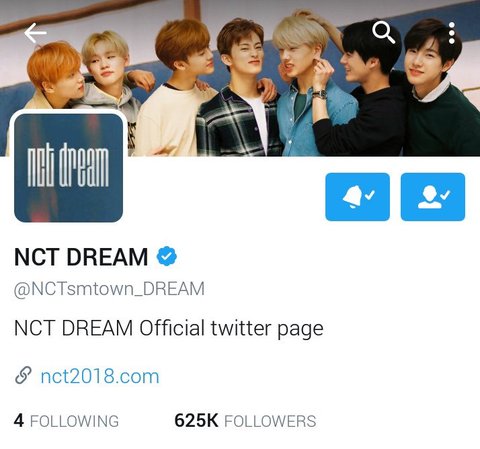Open the FOLLOWING list label
Image resolution: width=480 pixels, height=449 pixels.
[74, 421]
